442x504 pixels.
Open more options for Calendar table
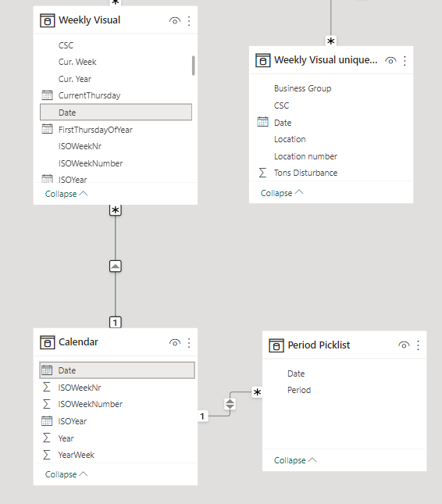click(x=189, y=343)
